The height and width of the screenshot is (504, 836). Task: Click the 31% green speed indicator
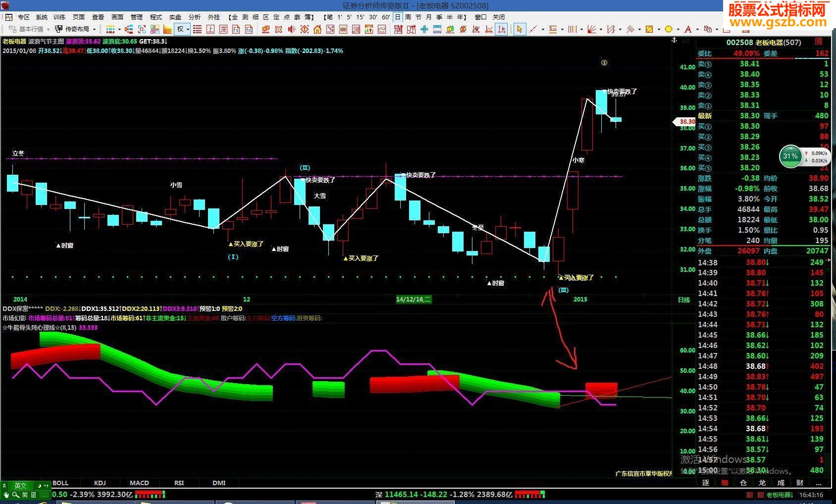click(x=790, y=156)
